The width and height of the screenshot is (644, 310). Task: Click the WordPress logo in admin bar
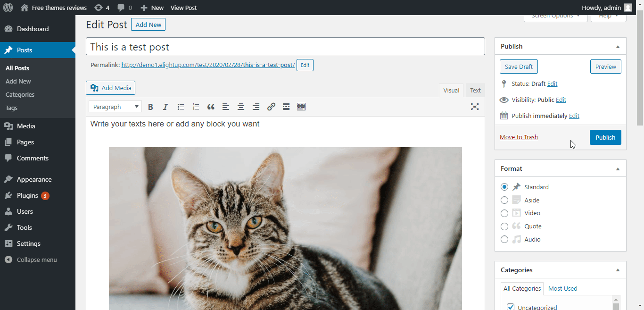(x=8, y=8)
